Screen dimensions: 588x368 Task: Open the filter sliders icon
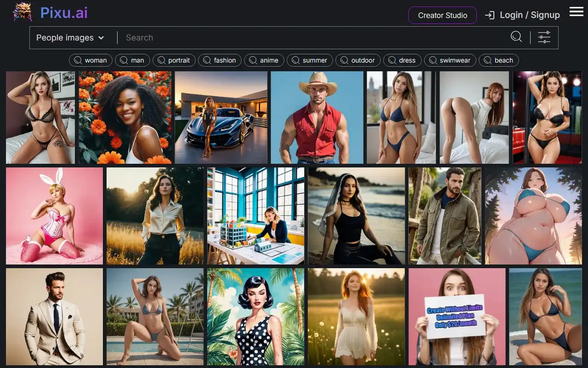(544, 37)
